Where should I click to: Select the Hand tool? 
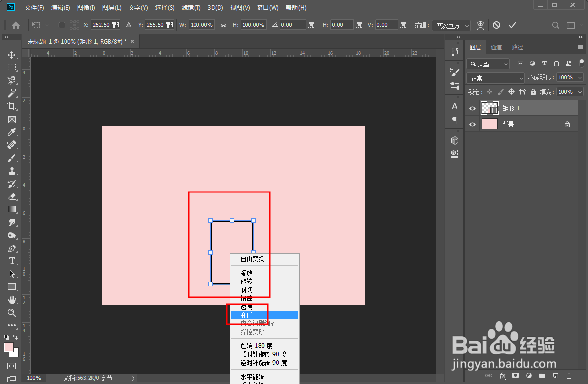(12, 300)
